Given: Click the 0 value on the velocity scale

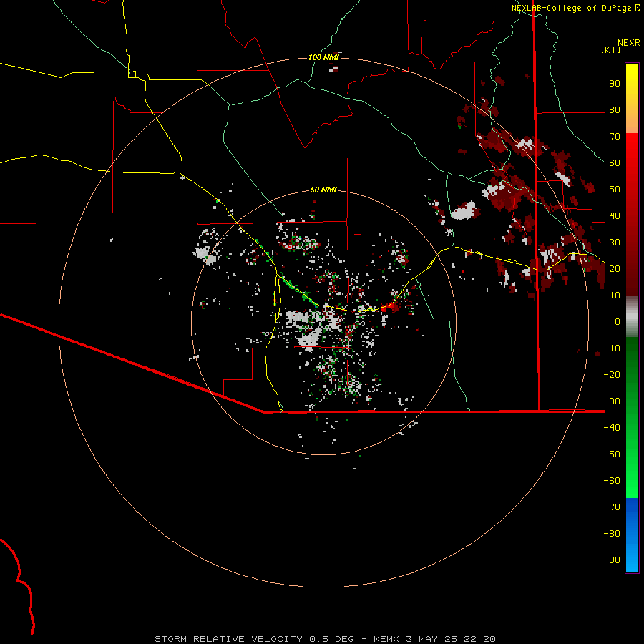Looking at the screenshot, I should (618, 321).
